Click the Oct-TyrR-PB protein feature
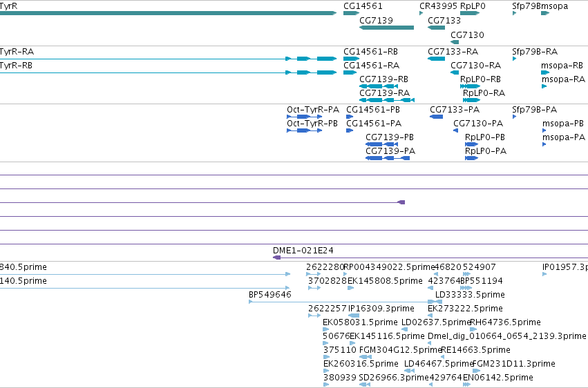The height and width of the screenshot is (388, 588). click(x=304, y=130)
